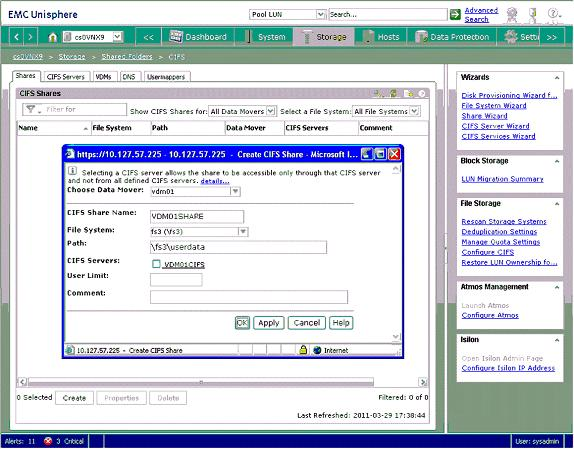Click Apply in Create CIFS Share dialog

coord(269,323)
